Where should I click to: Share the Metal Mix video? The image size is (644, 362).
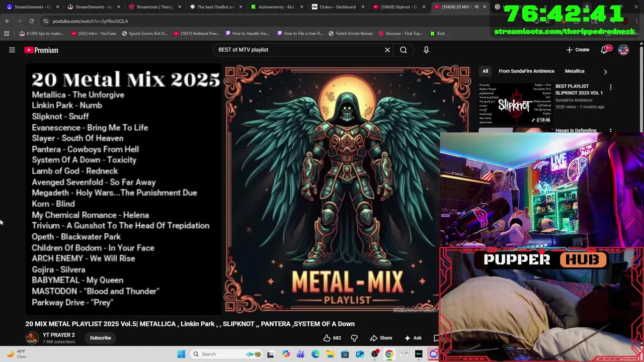point(381,338)
